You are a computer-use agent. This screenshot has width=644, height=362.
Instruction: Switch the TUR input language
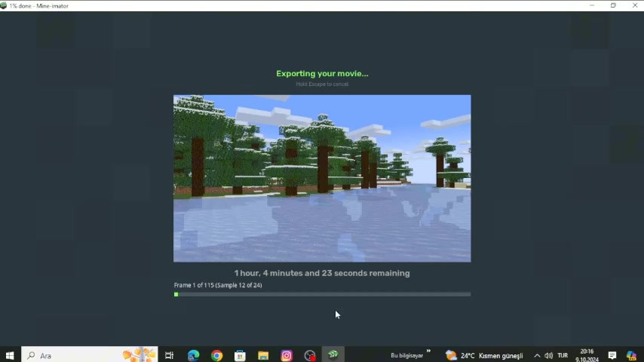(x=563, y=355)
